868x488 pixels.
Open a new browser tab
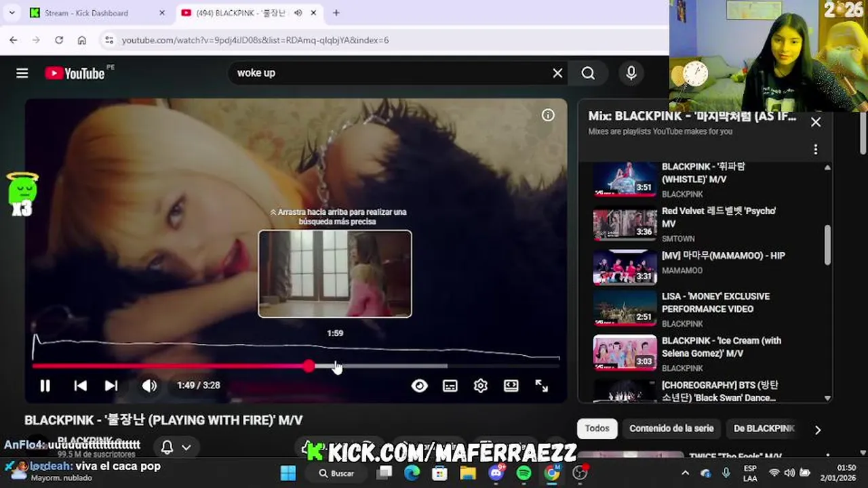[x=336, y=13]
